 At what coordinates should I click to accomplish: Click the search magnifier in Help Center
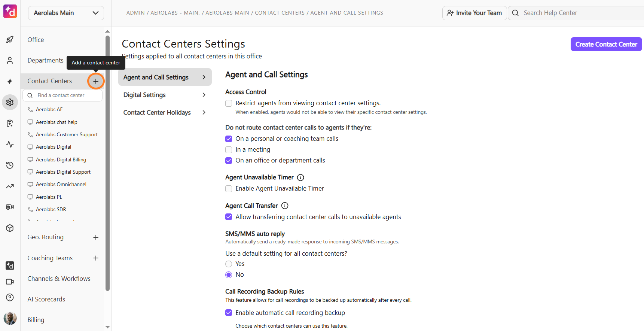[515, 13]
